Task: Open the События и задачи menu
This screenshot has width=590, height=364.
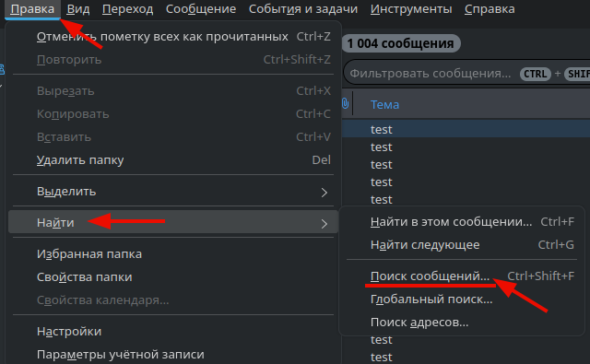Action: pos(303,9)
